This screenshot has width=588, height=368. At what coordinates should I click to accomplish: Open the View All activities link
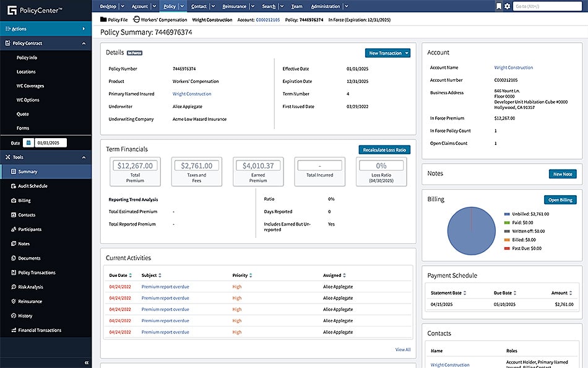(402, 349)
